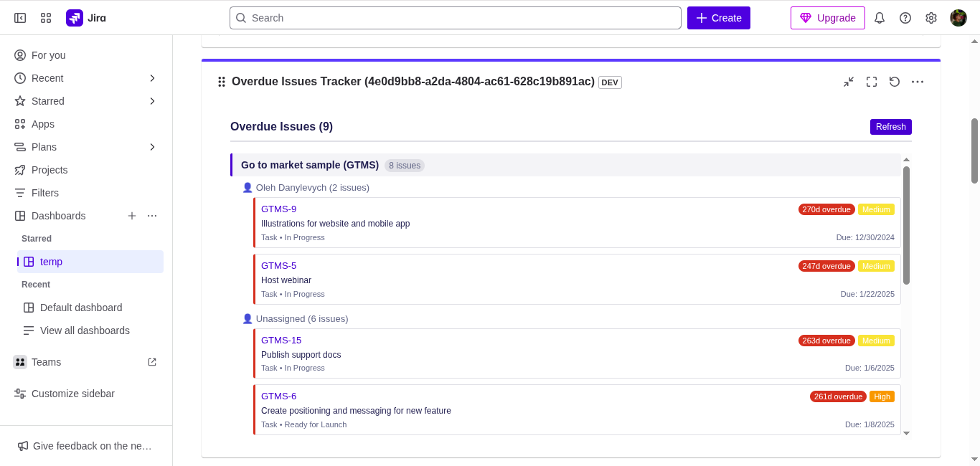Collapse the sidebar using the panel icon

pyautogui.click(x=19, y=17)
